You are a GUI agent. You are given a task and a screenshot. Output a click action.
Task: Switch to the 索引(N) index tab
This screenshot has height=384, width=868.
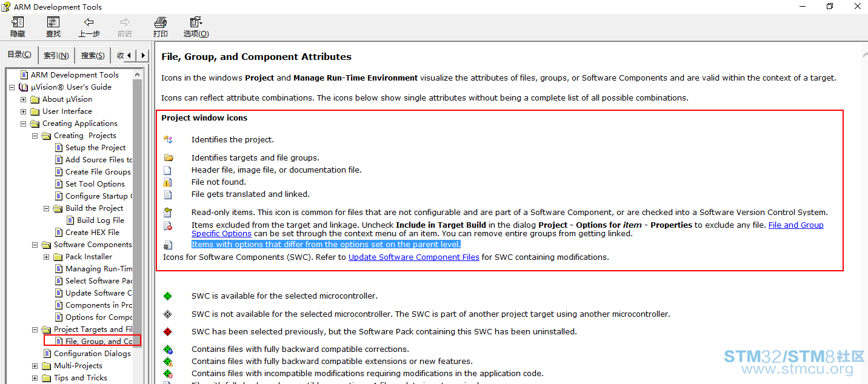pyautogui.click(x=56, y=56)
